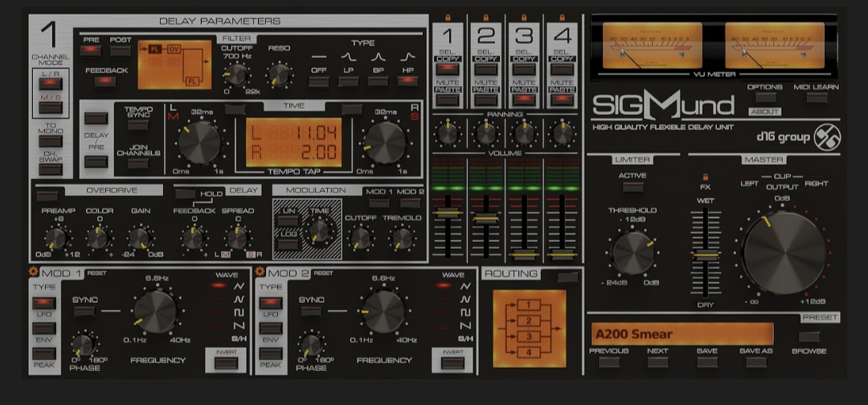Click the FX lock icon in Master
Viewport: 868px width, 405px height.
[706, 177]
